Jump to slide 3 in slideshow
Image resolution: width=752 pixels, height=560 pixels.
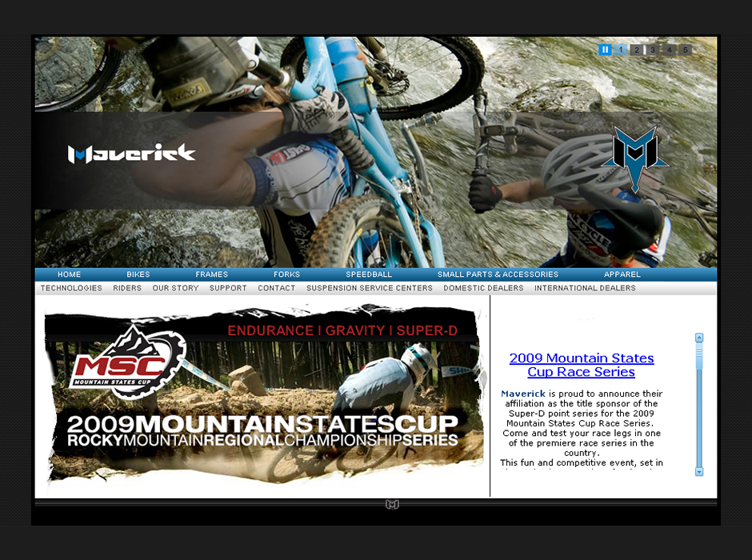tap(653, 50)
